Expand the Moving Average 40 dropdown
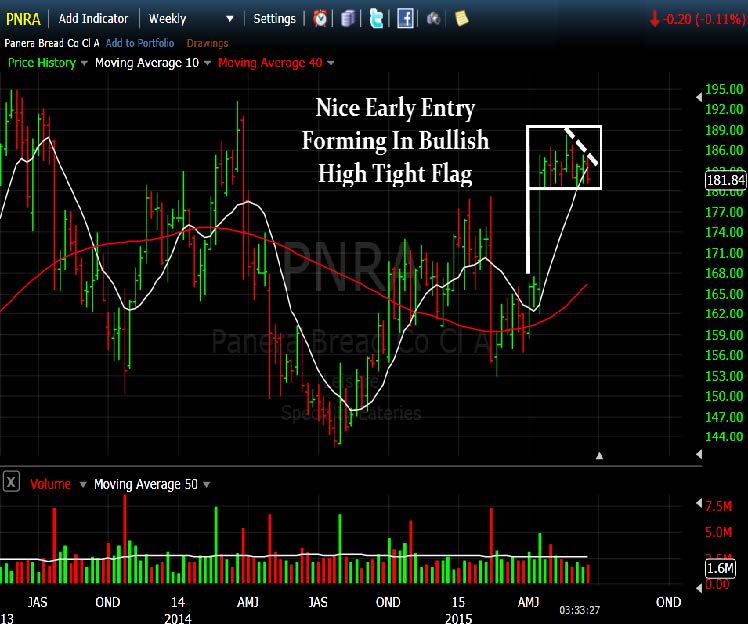The height and width of the screenshot is (624, 748). 331,63
